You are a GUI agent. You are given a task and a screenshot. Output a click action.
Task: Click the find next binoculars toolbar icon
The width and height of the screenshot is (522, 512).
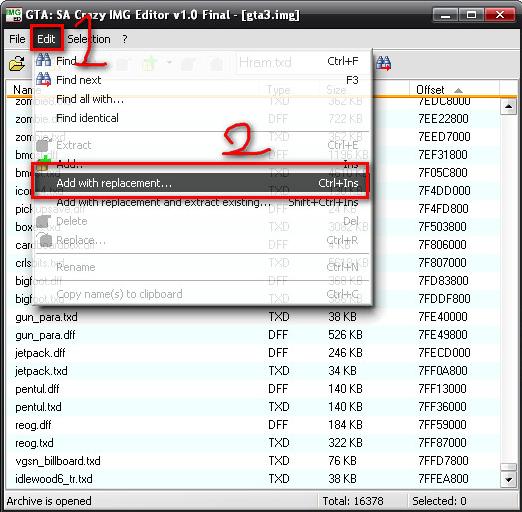pos(384,63)
